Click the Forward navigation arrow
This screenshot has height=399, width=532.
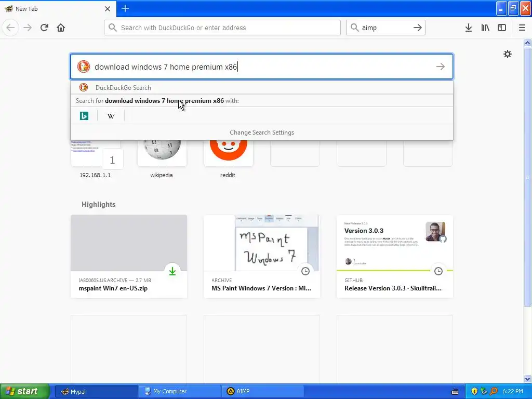coord(28,28)
